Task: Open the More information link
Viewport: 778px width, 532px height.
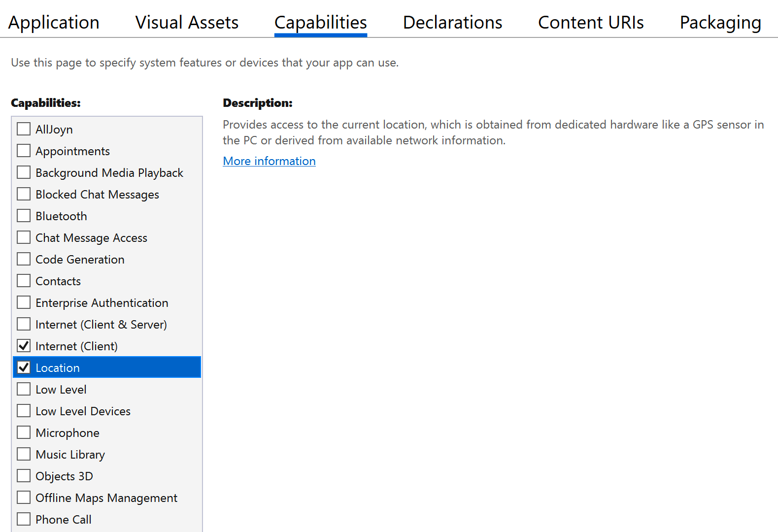Action: coord(269,161)
